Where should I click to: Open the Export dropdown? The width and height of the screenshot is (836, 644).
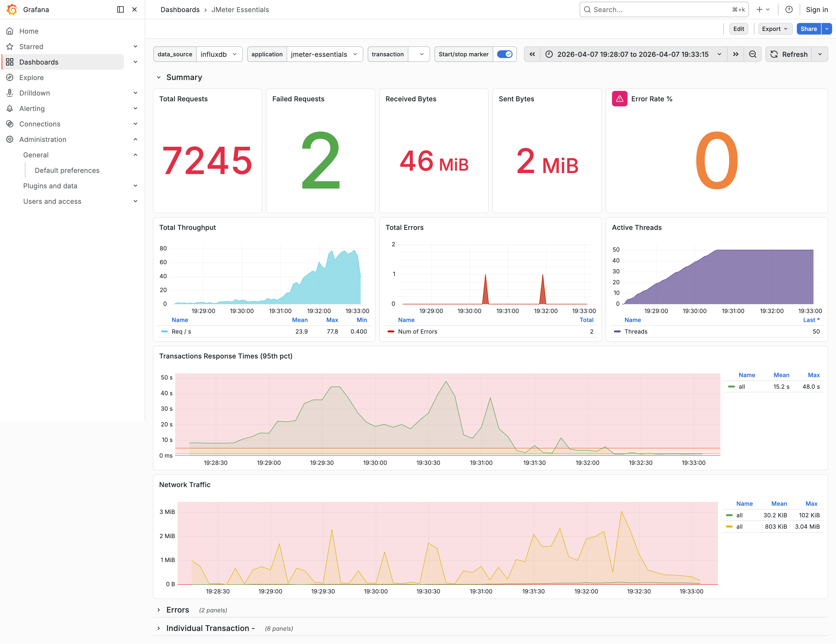click(775, 29)
